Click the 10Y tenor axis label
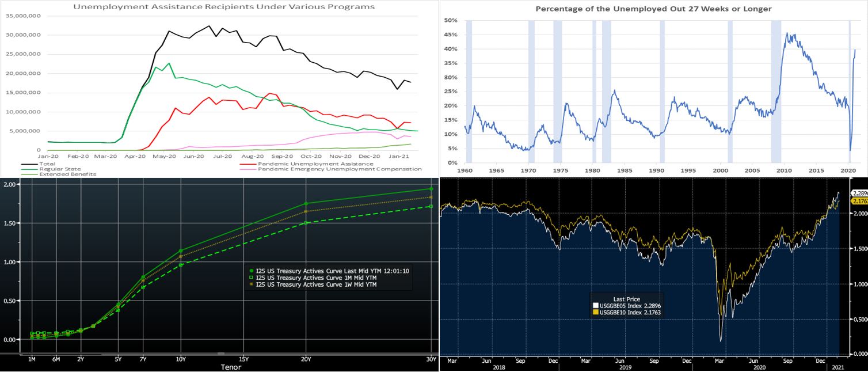The height and width of the screenshot is (372, 868). click(181, 359)
